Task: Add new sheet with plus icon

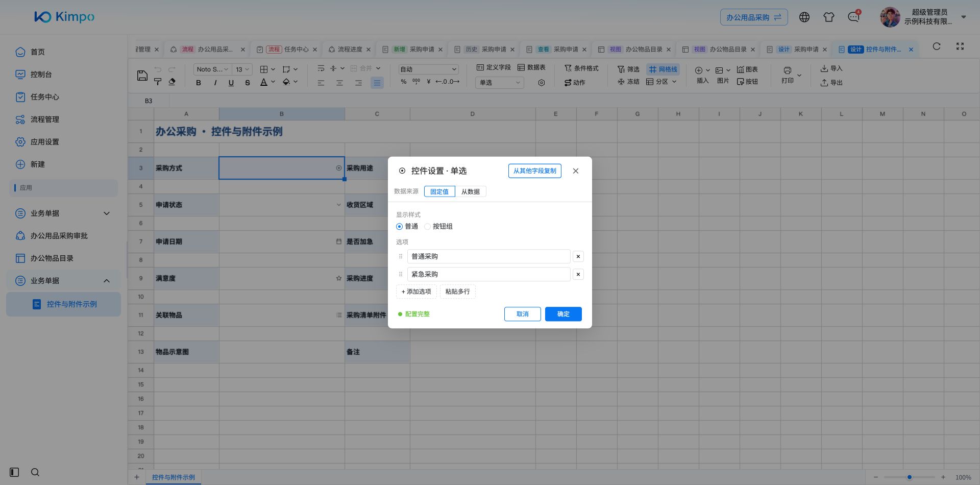Action: click(x=137, y=477)
